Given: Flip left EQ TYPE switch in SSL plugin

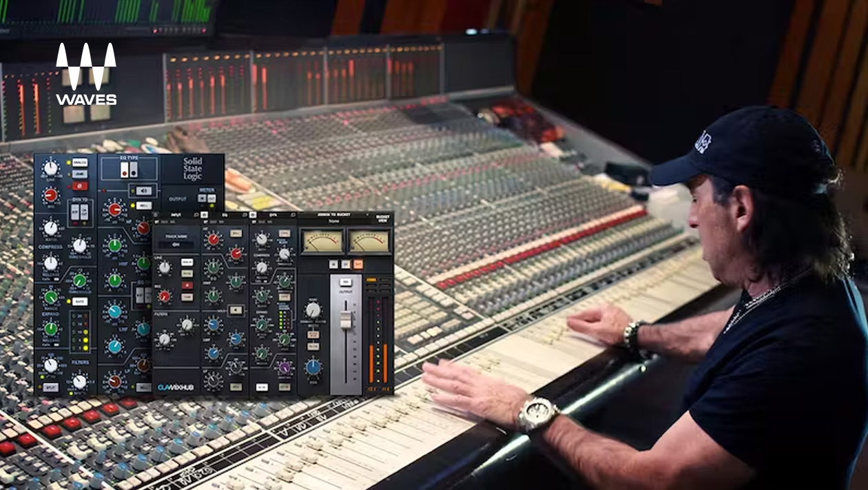Looking at the screenshot, I should point(125,169).
